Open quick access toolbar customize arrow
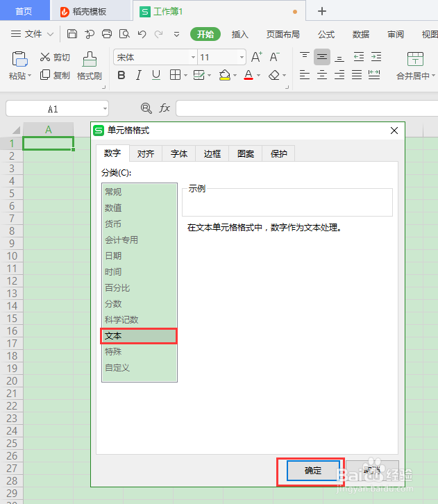Screen dimensions: 438x504 pos(176,34)
